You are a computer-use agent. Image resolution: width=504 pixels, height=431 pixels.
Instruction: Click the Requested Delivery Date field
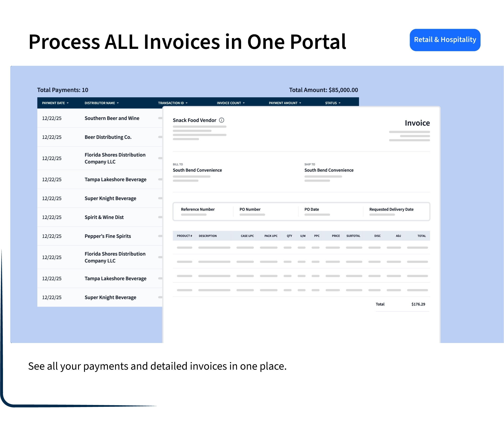(x=391, y=211)
